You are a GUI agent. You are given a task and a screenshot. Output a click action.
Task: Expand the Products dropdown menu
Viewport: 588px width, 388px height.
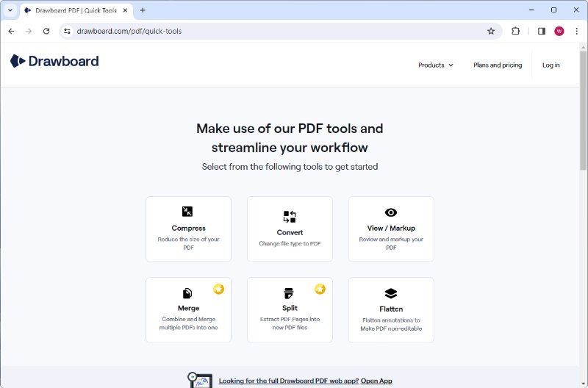436,65
